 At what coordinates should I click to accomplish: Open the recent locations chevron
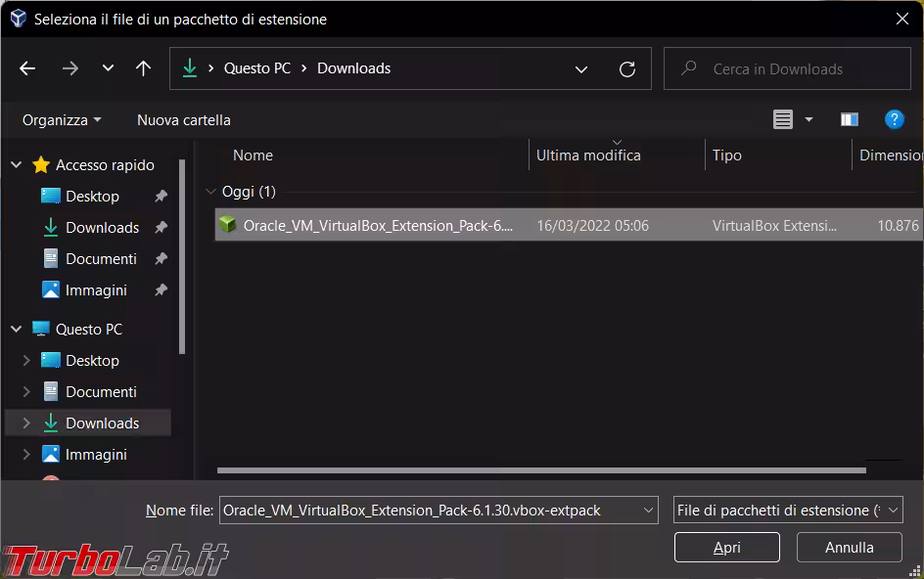click(x=108, y=68)
